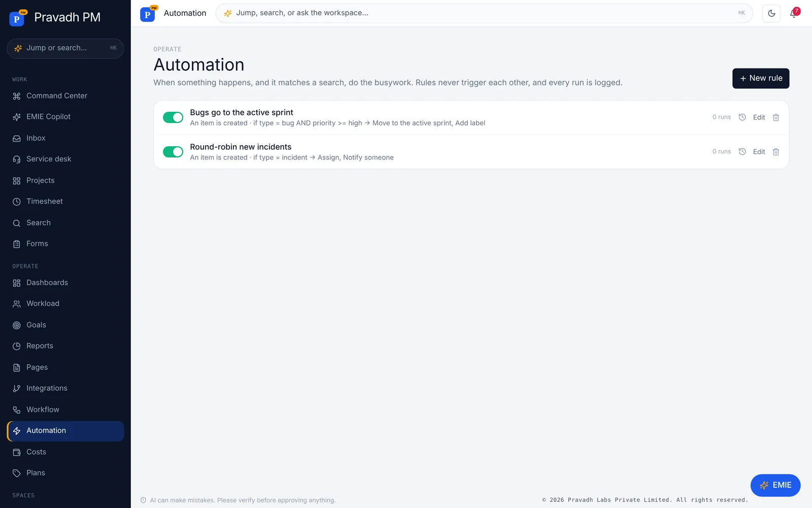Open the notifications bell
This screenshot has height=508, width=812.
(x=794, y=13)
